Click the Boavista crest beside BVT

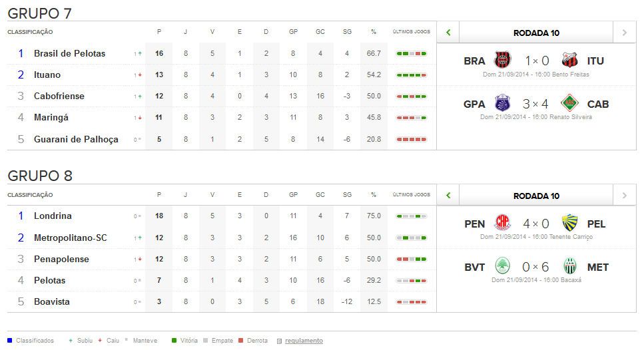503,266
